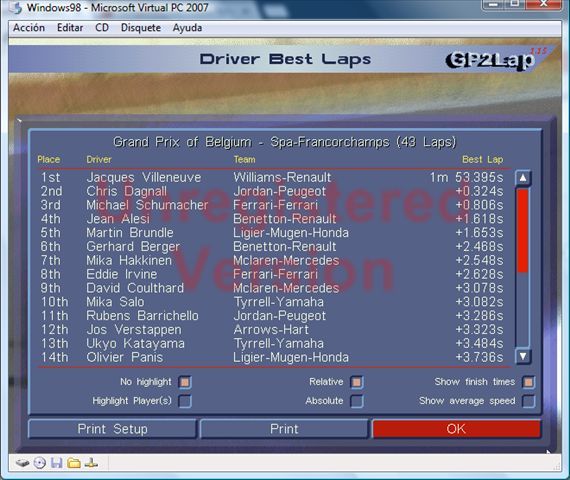Select the Relative times checkbox

point(357,382)
